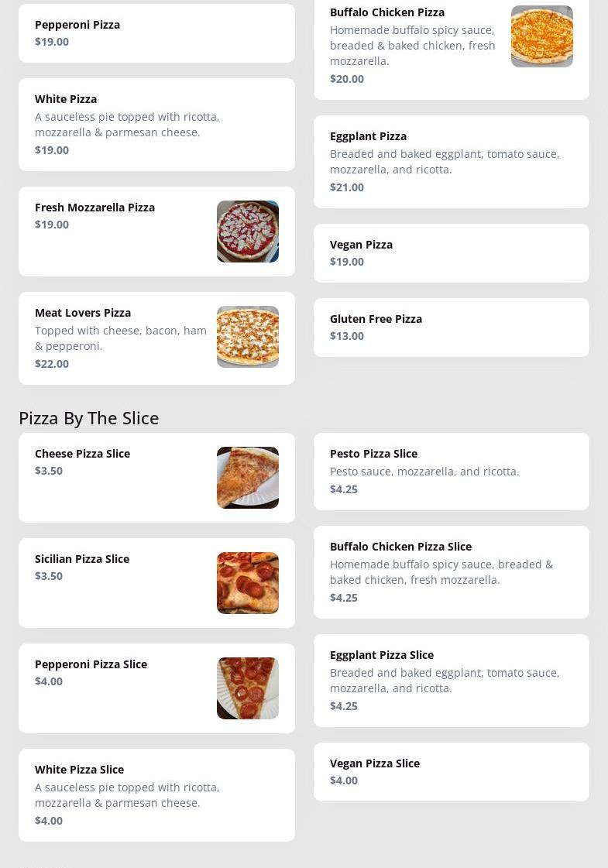Screen dimensions: 608x868
Task: Add Gluten Free Pizza at $13.00
Action: 451,328
